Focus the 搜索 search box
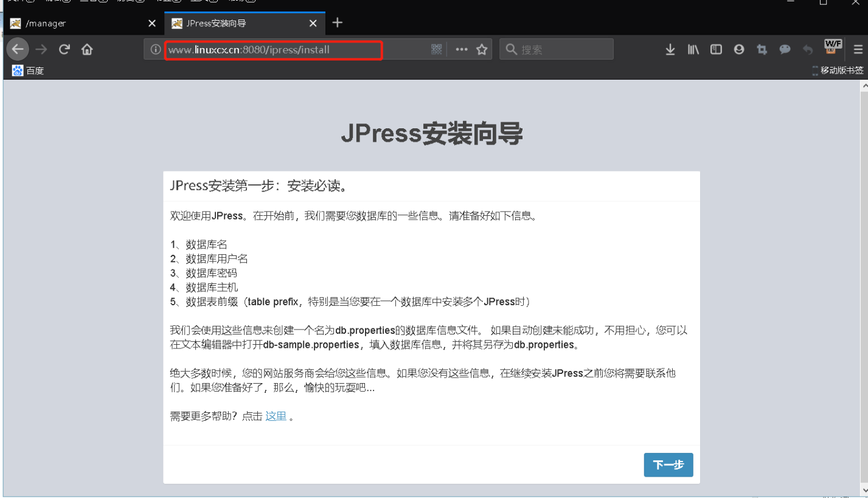This screenshot has height=498, width=868. [557, 49]
